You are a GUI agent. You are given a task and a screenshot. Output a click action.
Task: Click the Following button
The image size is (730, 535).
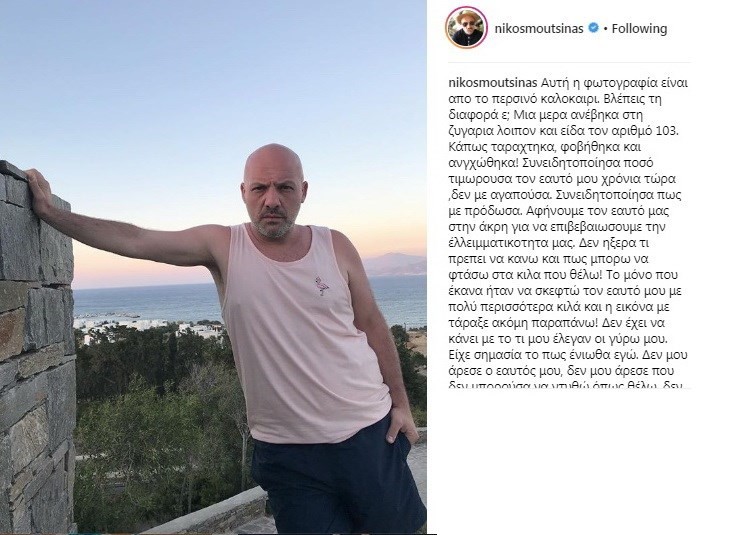pos(639,28)
